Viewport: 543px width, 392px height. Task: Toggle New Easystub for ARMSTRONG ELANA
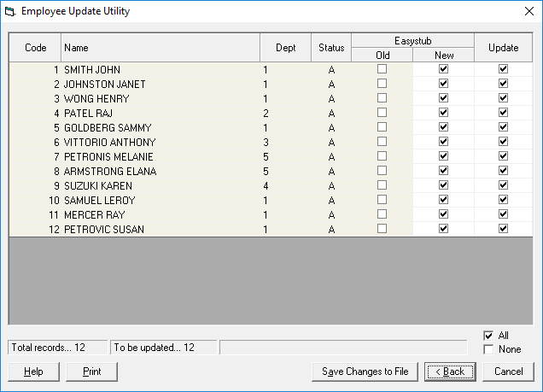coord(443,171)
